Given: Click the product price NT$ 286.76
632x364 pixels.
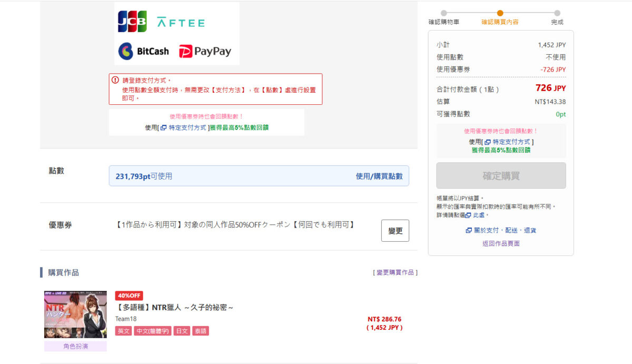Looking at the screenshot, I should 384,319.
